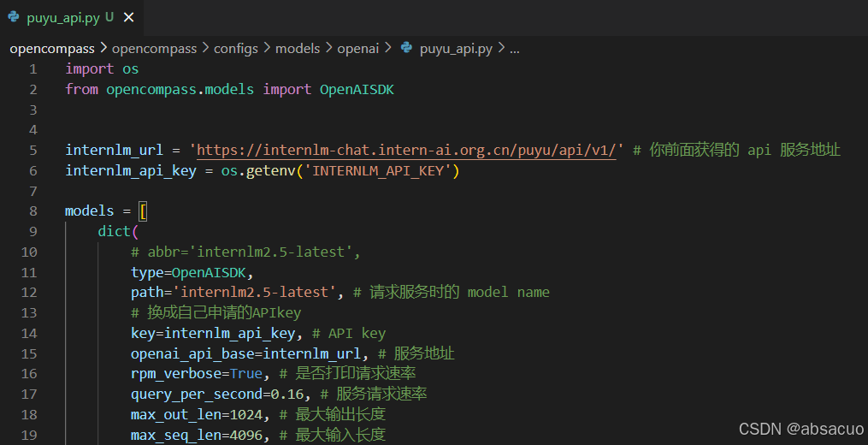Viewport: 868px width, 445px height.
Task: Click 'INTERNLM_API_KEY' string on line 6
Action: 378,170
